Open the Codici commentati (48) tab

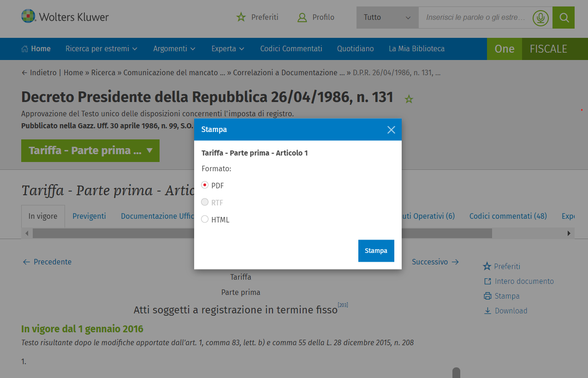[508, 216]
